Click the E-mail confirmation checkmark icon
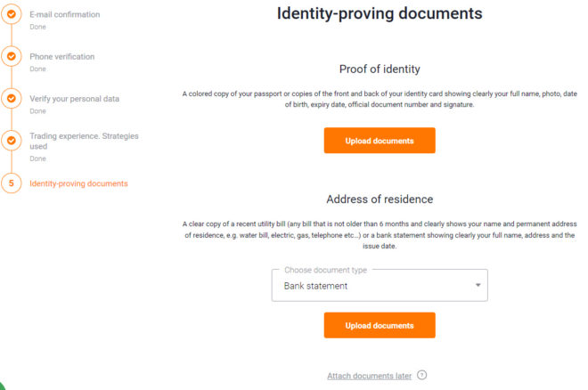Screen dimensions: 588x390 click(12, 14)
